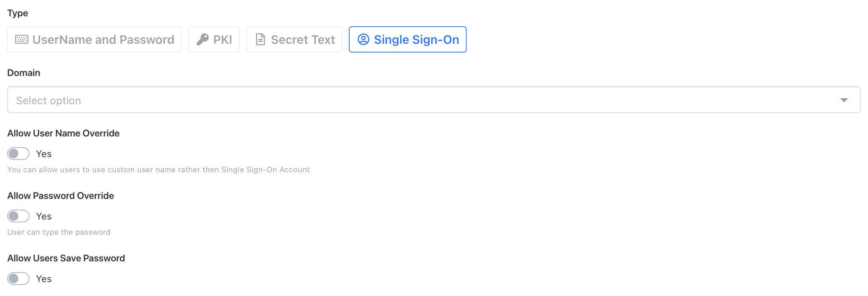Click the key icon on PKI option
The width and height of the screenshot is (868, 296).
click(x=203, y=39)
